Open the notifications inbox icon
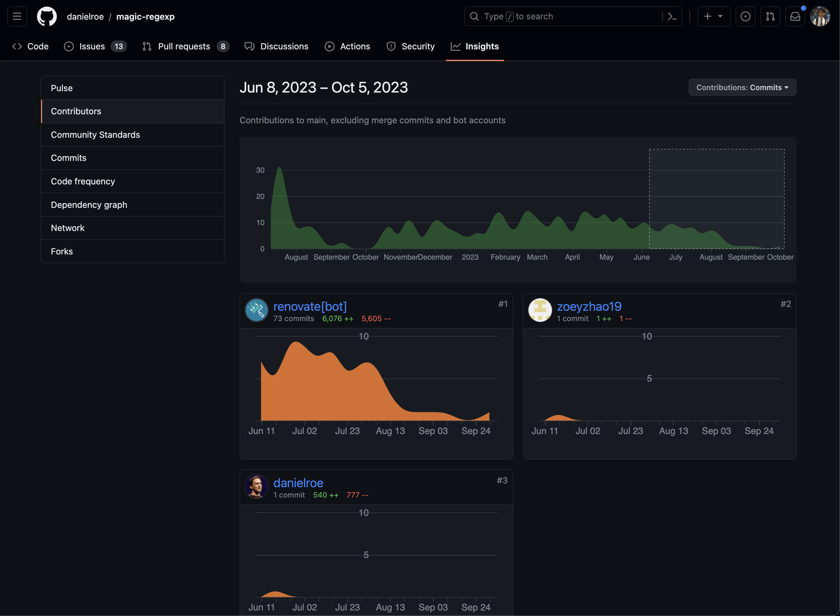Image resolution: width=840 pixels, height=616 pixels. (795, 17)
